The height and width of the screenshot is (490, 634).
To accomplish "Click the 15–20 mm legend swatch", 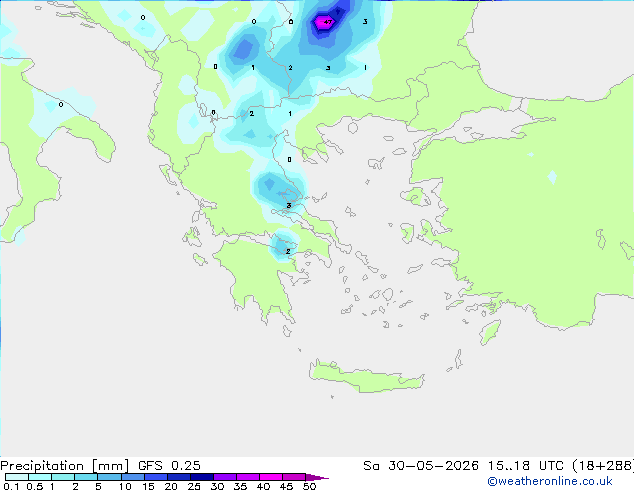I will coord(155,477).
